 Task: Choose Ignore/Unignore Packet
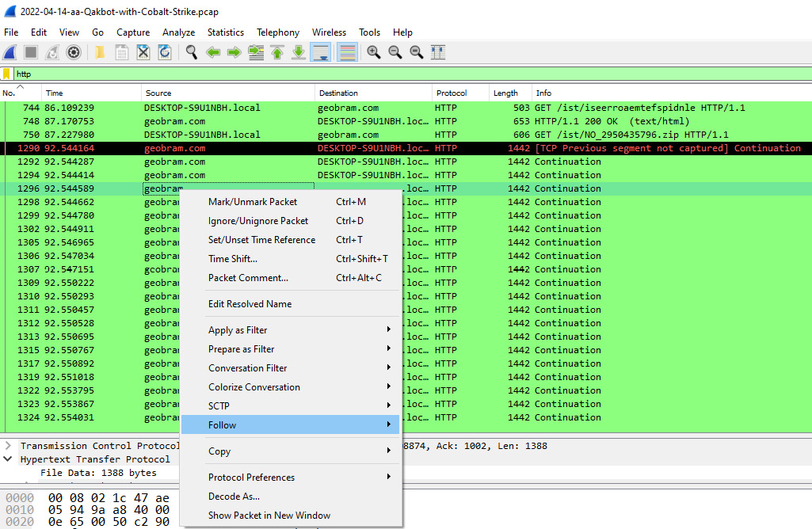pyautogui.click(x=291, y=221)
